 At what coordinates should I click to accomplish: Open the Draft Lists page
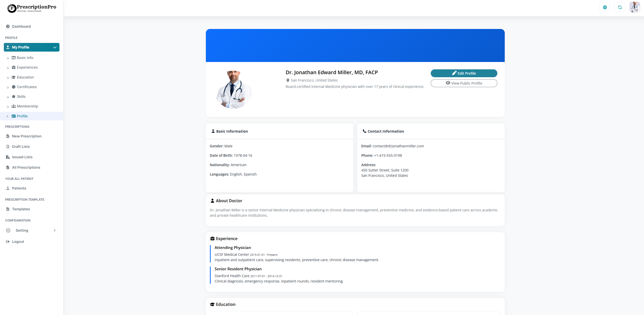[x=21, y=147]
